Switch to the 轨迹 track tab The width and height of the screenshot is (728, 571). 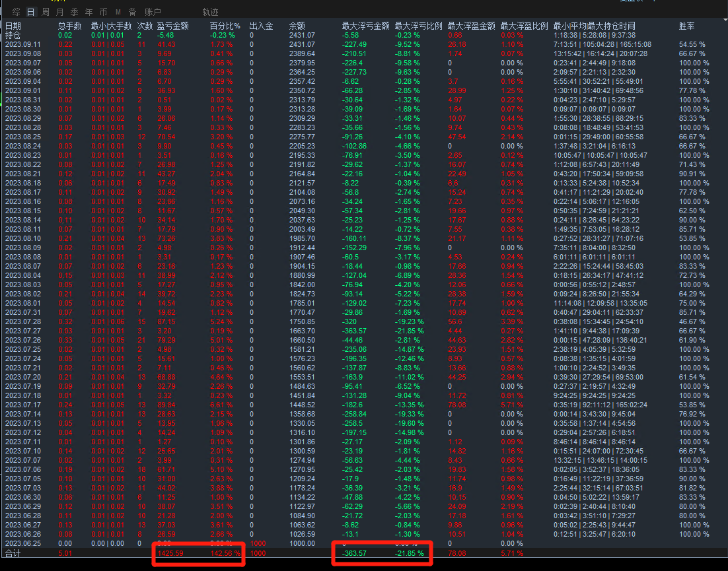210,12
